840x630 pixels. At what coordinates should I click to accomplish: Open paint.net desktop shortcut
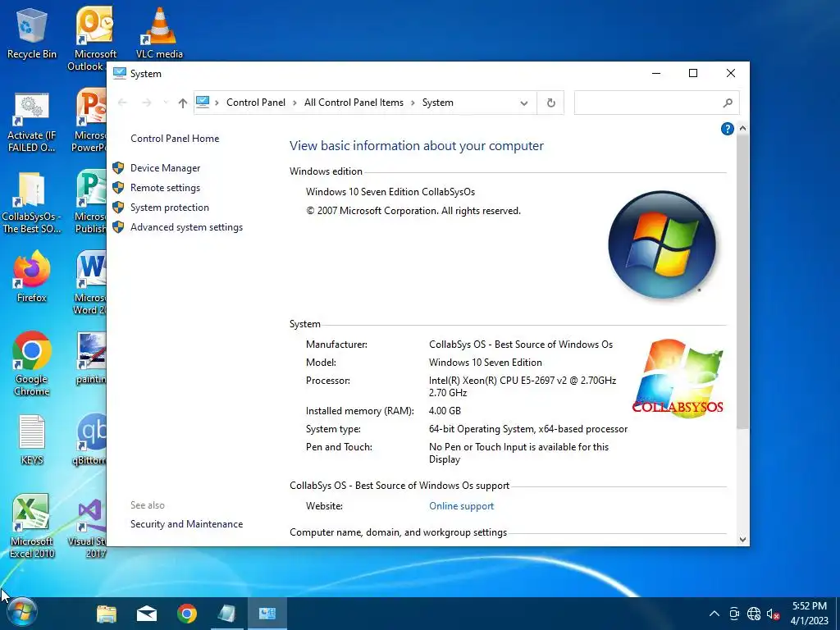coord(91,358)
